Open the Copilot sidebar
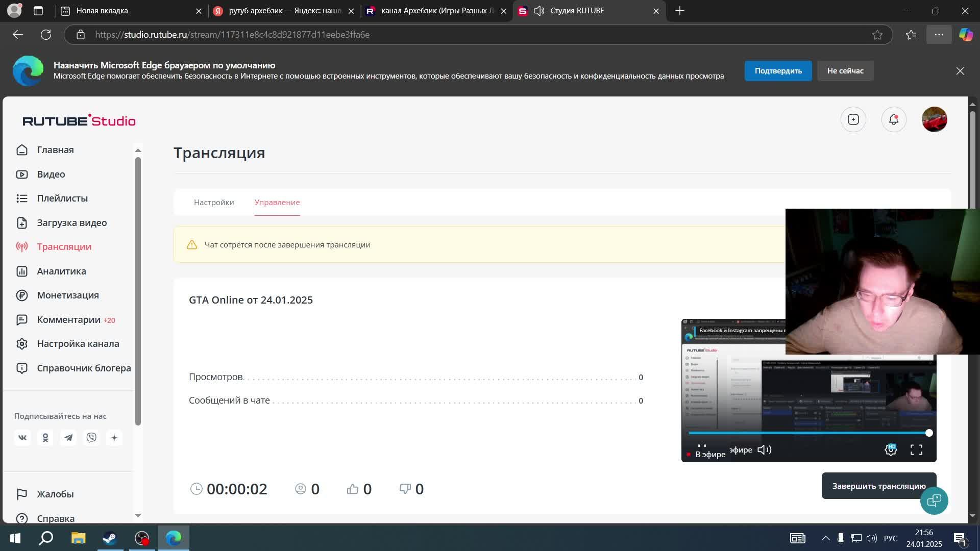 coord(966,35)
